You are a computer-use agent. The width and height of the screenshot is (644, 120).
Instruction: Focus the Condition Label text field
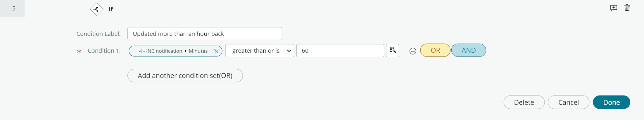(x=205, y=34)
